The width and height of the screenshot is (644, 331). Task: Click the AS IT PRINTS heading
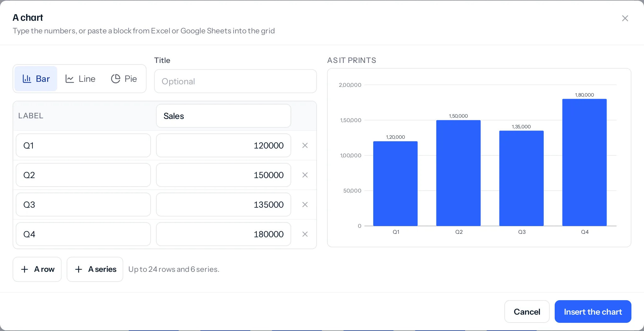[x=352, y=60]
